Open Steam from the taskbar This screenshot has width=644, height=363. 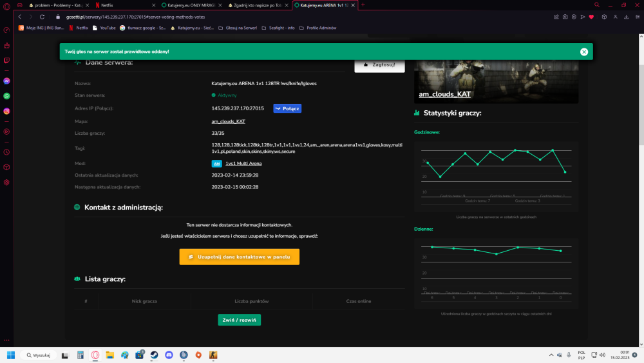tap(154, 355)
